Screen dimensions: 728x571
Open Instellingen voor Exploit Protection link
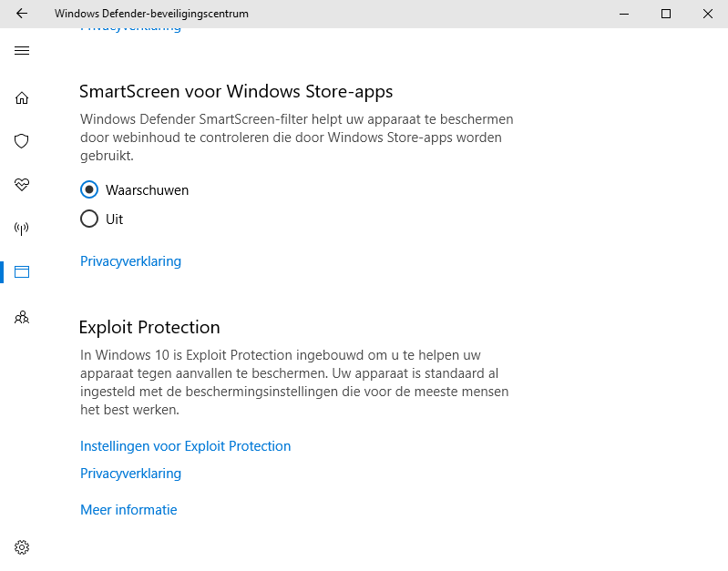pos(185,446)
